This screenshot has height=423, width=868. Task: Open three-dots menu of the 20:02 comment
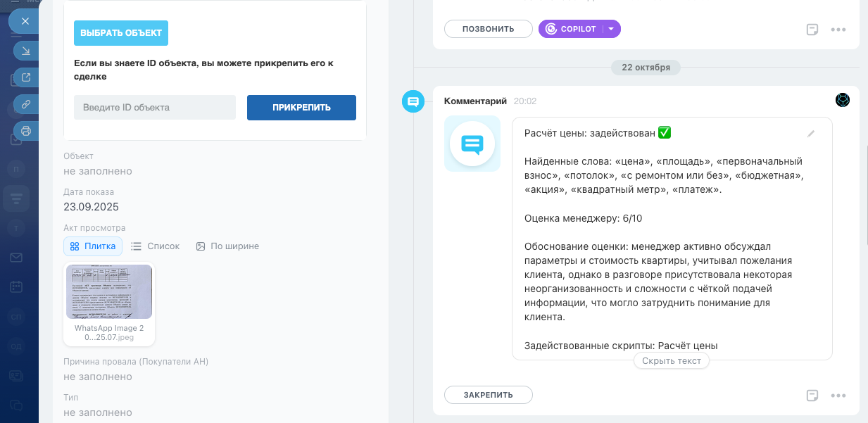pos(838,395)
